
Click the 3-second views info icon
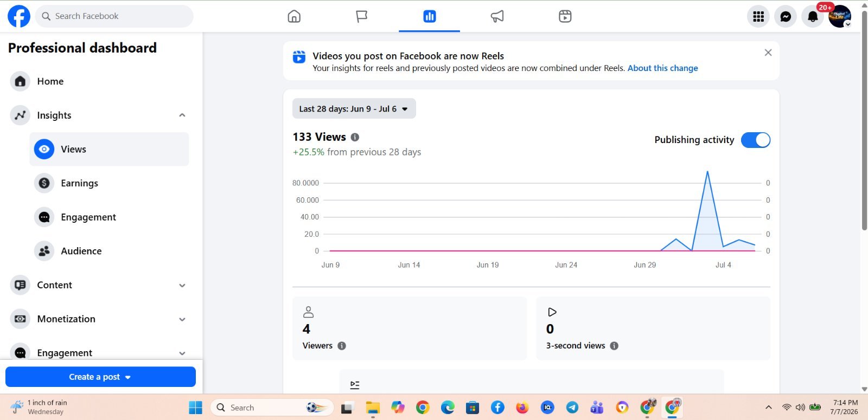614,346
